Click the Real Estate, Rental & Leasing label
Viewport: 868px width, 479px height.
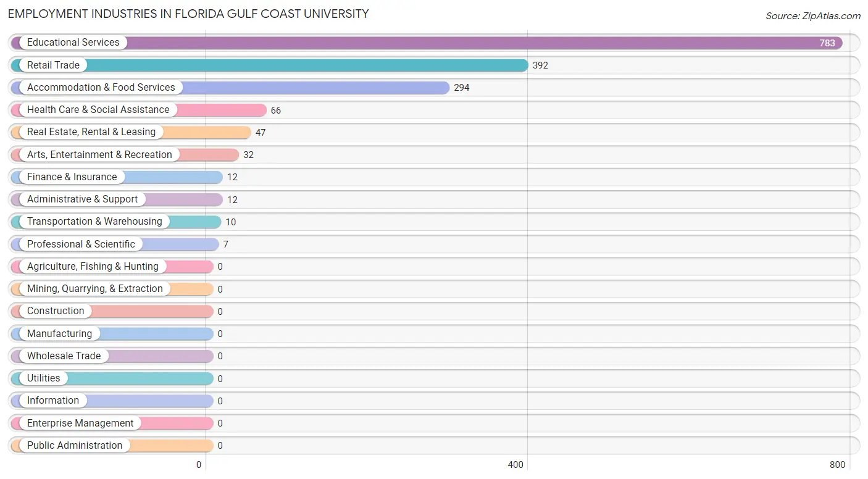click(x=91, y=131)
